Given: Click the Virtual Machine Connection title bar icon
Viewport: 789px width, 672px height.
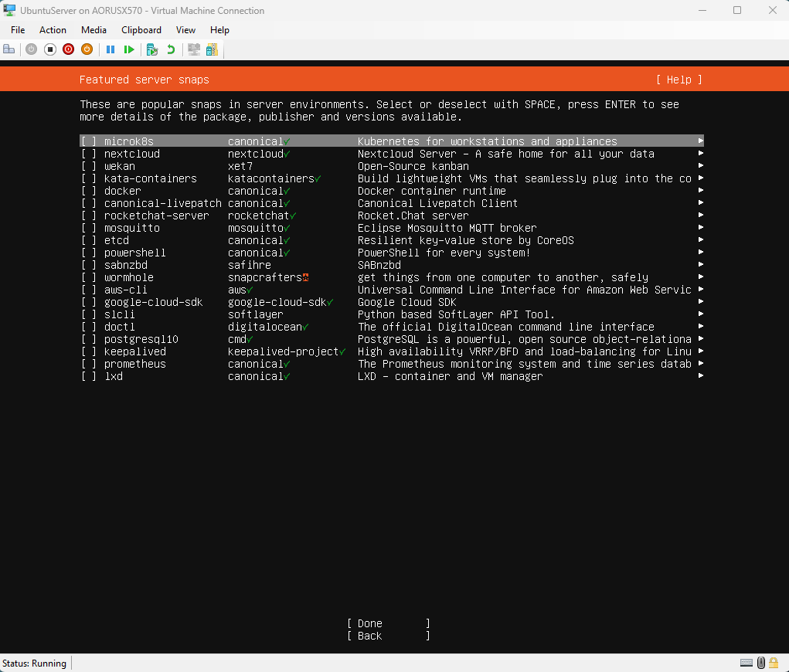Looking at the screenshot, I should tap(9, 10).
